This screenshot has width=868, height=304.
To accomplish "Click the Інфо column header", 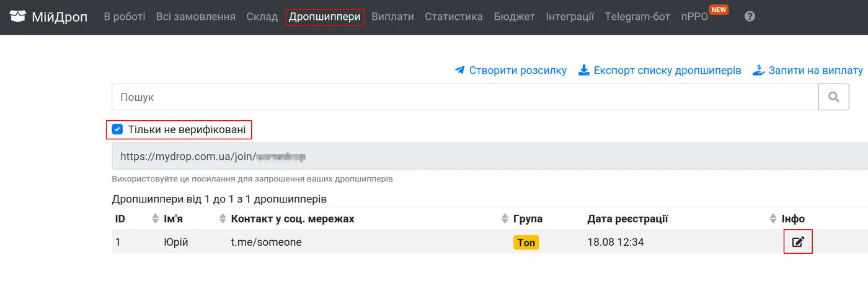I will 793,219.
